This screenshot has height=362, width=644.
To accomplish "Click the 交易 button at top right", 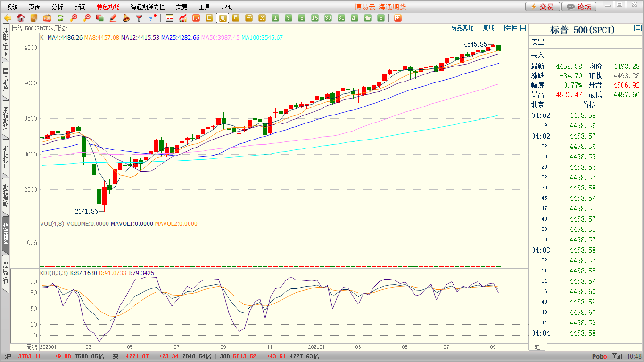I will [543, 7].
